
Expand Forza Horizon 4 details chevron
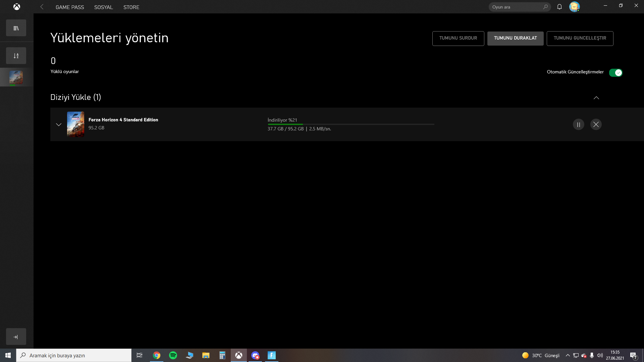[x=59, y=124]
